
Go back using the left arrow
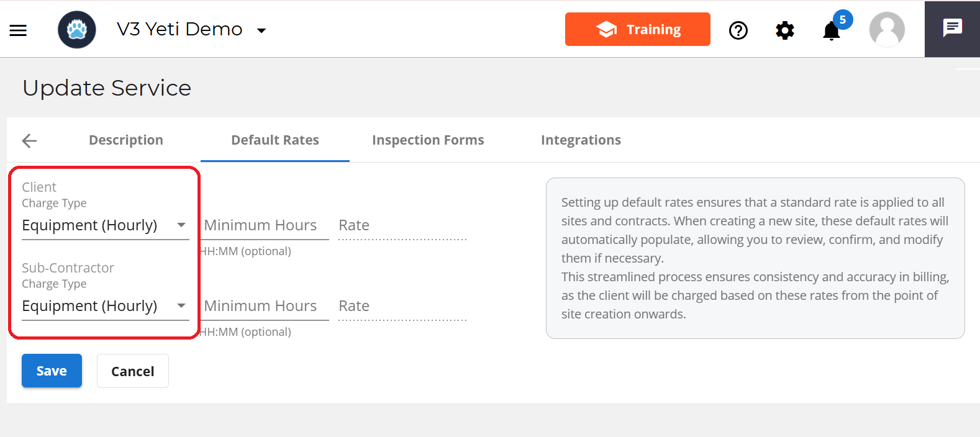pos(29,141)
